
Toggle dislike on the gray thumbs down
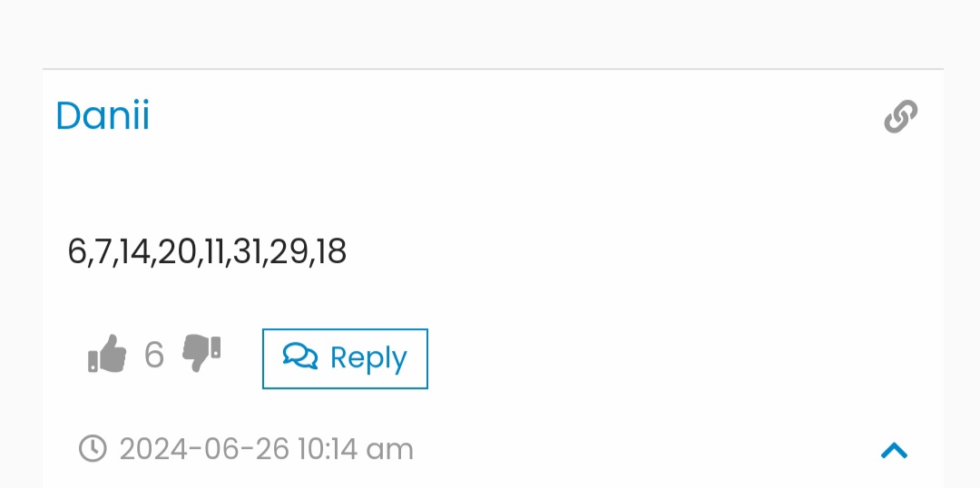pyautogui.click(x=201, y=354)
